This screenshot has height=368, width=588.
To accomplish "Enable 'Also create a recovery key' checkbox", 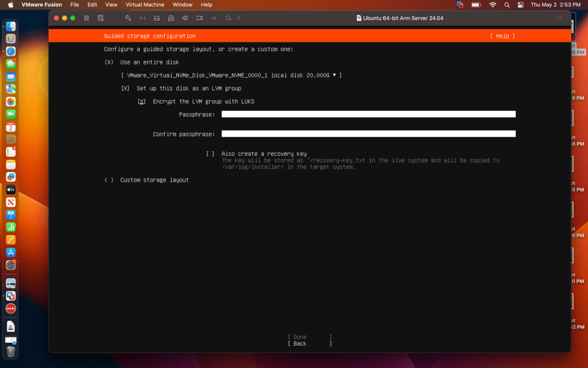I will tap(210, 154).
